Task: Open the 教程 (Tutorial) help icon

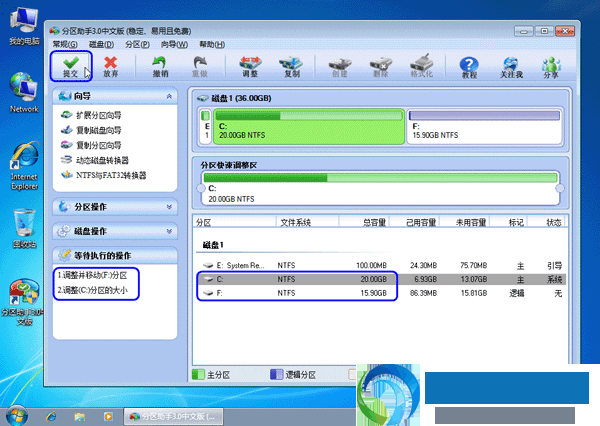Action: (x=469, y=67)
